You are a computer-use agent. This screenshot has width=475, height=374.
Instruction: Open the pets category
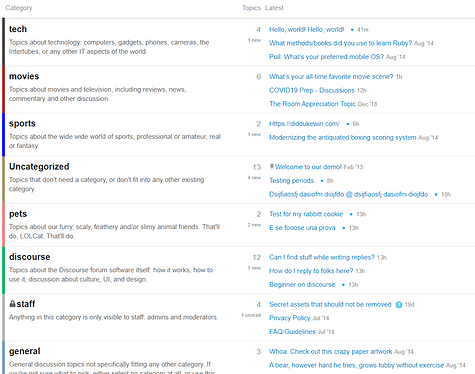point(18,214)
